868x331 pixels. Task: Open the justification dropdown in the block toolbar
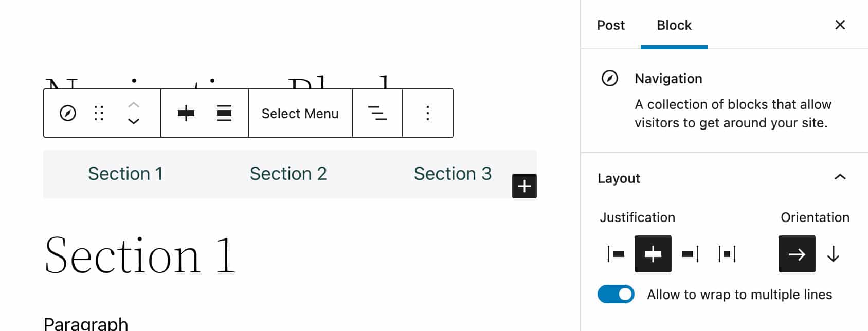pyautogui.click(x=377, y=113)
